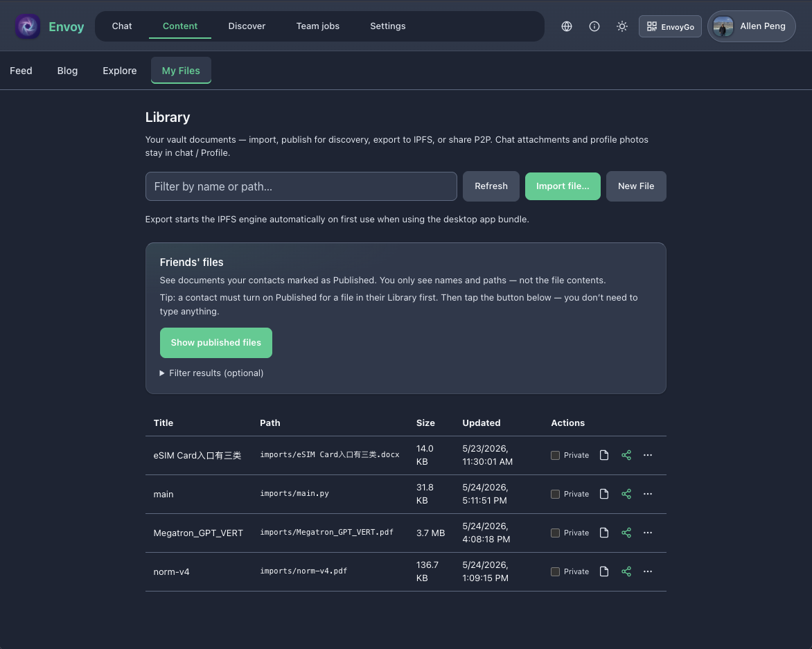Click title eSIM Card入口有三类

pos(197,456)
